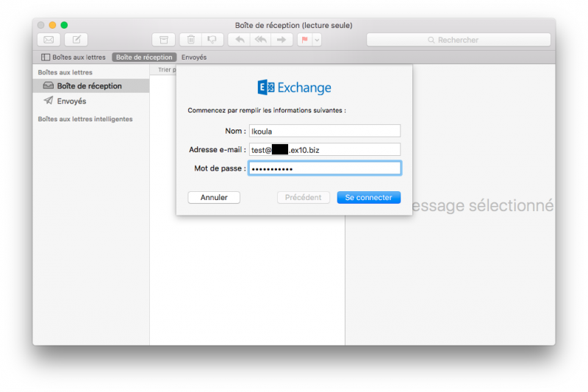
Task: Click the yellow minimize window button
Action: 52,25
